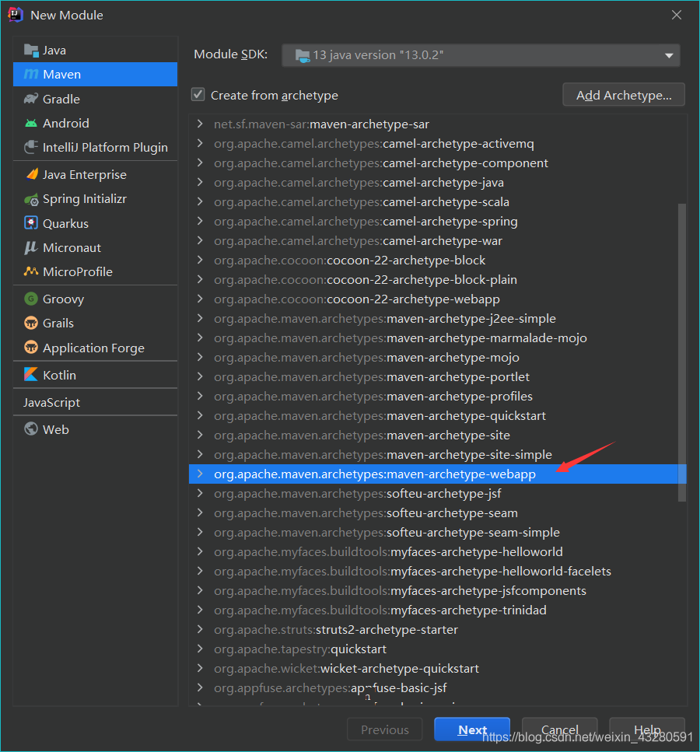This screenshot has height=752, width=700.
Task: Select appfuse-basic-jsf row
Action: [x=438, y=687]
